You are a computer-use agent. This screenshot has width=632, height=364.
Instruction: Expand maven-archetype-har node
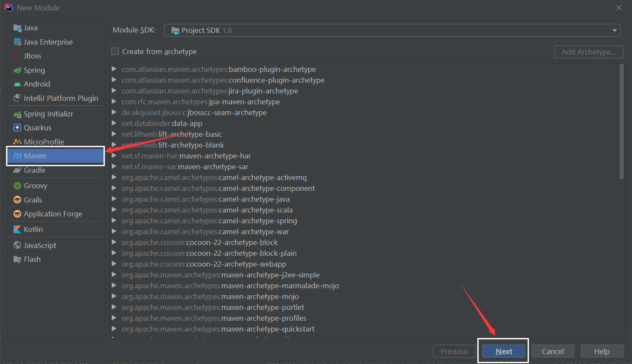[x=114, y=155]
